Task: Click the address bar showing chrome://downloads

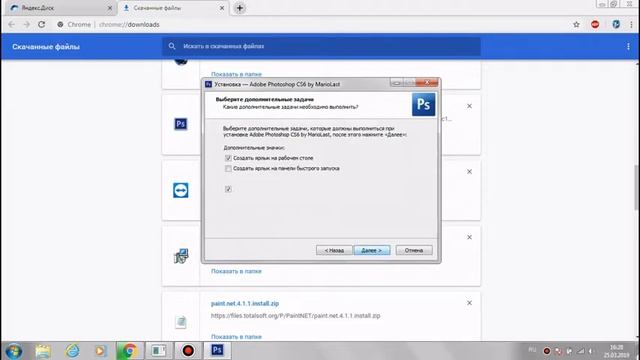Action: click(x=310, y=24)
